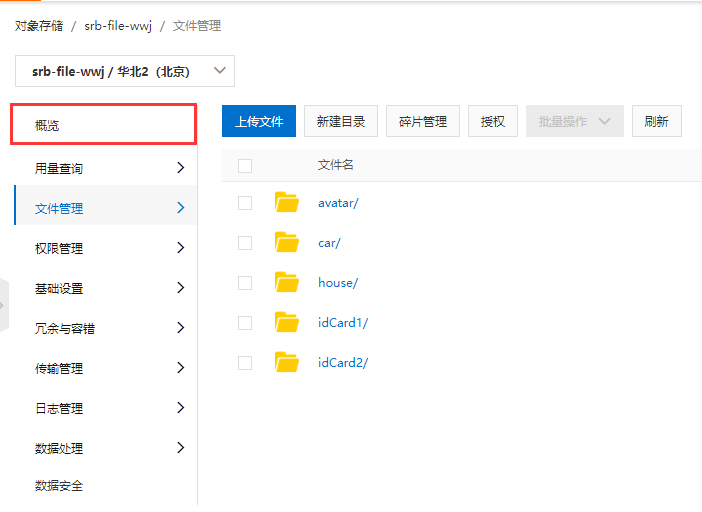Click the 文件名 column header
Image resolution: width=702 pixels, height=512 pixels.
point(336,165)
